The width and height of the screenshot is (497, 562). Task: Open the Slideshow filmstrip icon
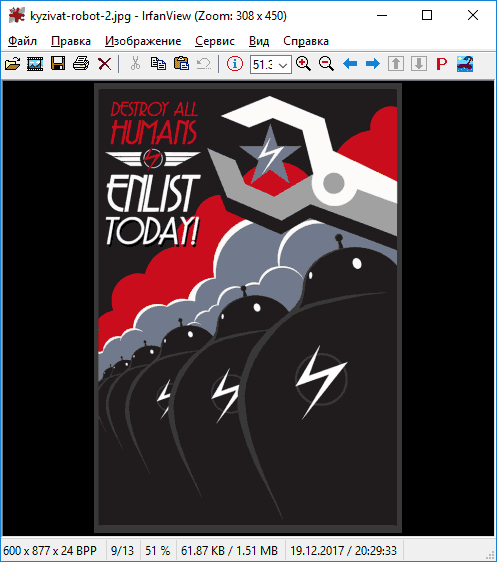pyautogui.click(x=35, y=64)
